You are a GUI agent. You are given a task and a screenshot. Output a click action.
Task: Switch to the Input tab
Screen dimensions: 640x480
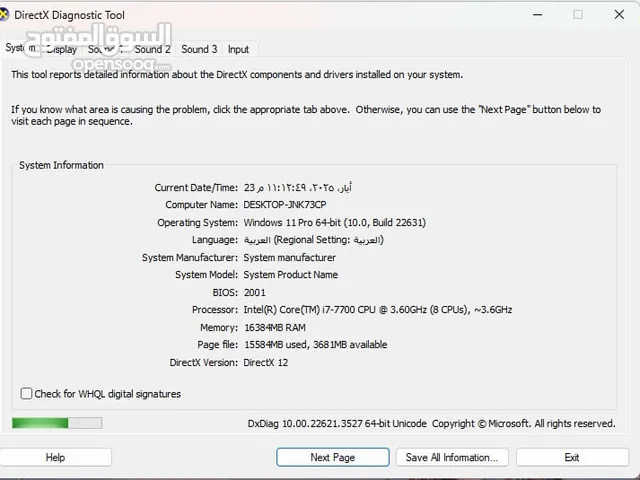tap(238, 49)
